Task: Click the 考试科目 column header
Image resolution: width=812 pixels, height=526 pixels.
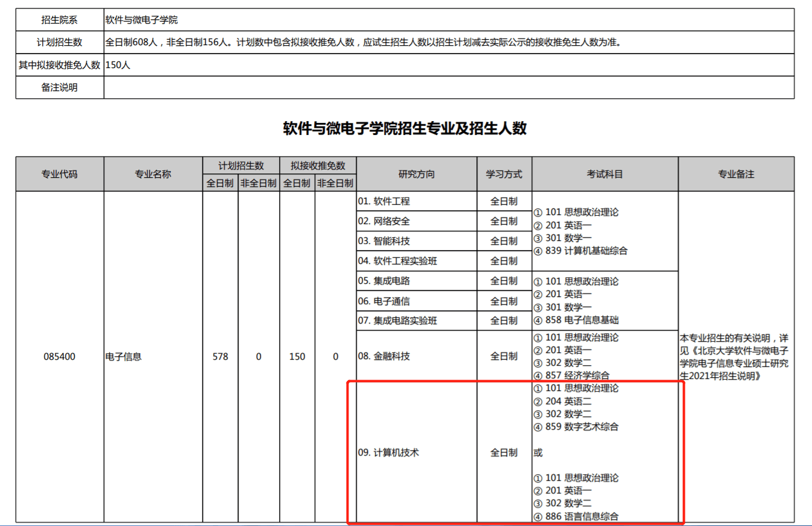Action: point(605,174)
